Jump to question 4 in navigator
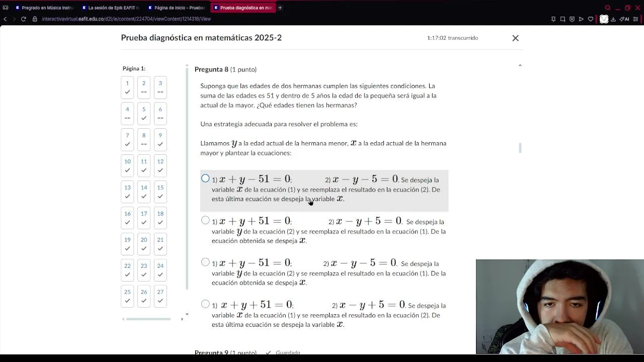644x362 pixels. click(x=127, y=114)
